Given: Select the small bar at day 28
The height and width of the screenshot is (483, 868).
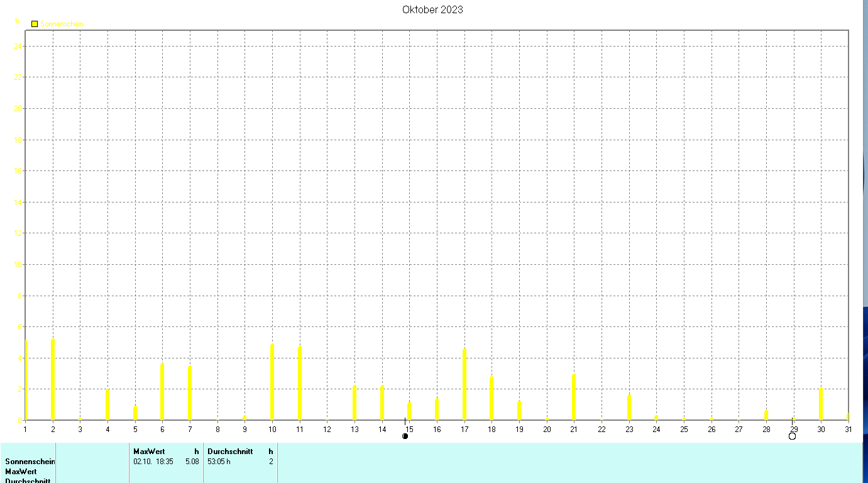Looking at the screenshot, I should click(x=766, y=415).
